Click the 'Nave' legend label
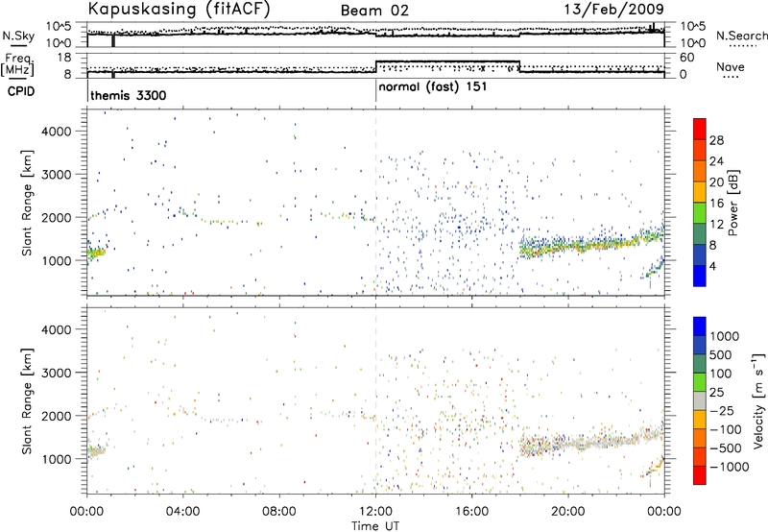Viewport: 768px width, 532px height. point(731,66)
